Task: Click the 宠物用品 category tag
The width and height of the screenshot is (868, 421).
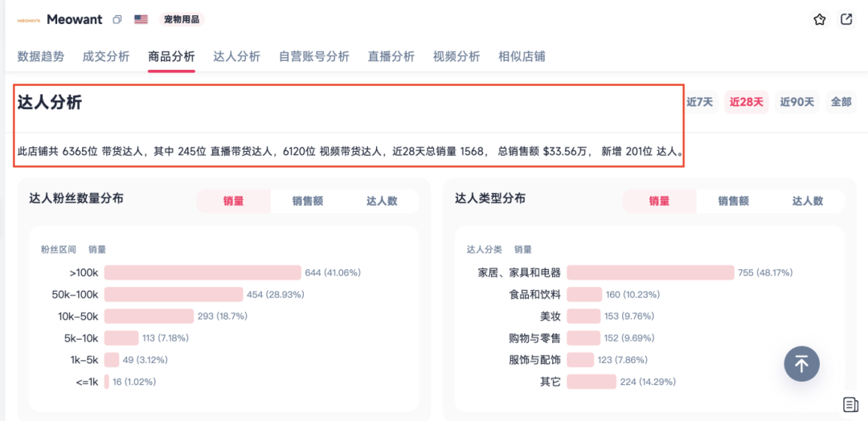Action: tap(182, 19)
